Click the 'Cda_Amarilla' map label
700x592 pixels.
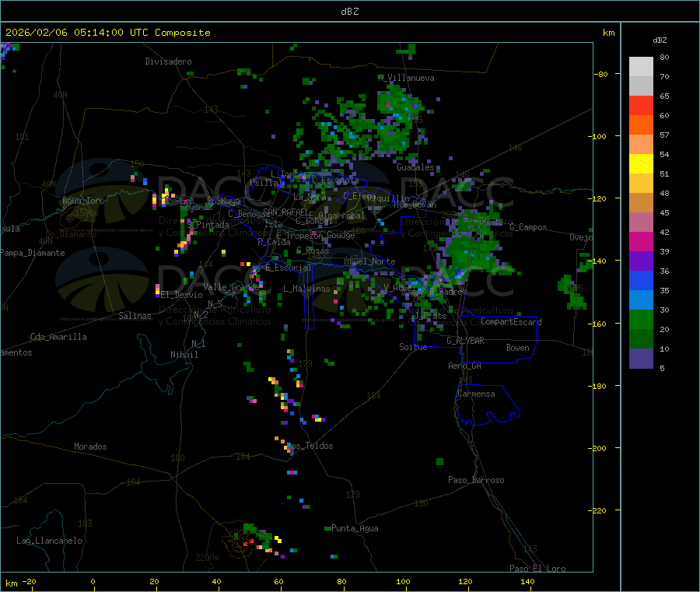pyautogui.click(x=58, y=337)
